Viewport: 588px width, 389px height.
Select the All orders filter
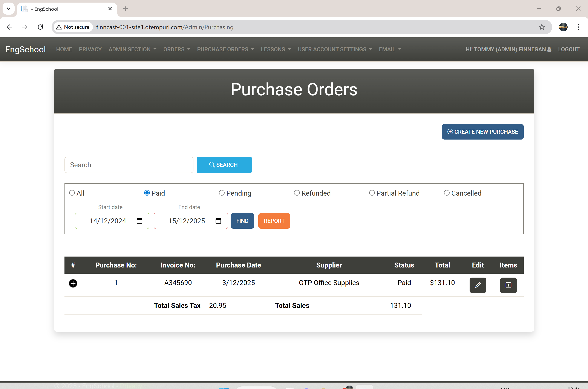pyautogui.click(x=72, y=193)
